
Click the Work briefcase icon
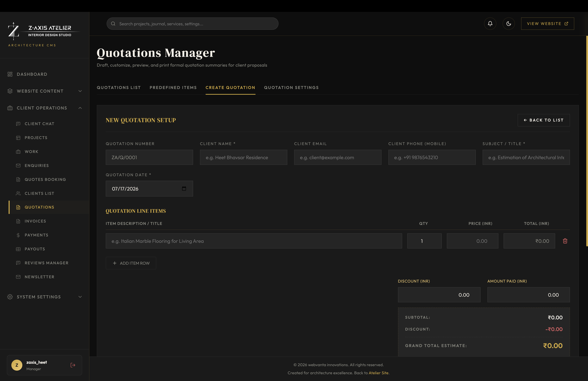(18, 152)
